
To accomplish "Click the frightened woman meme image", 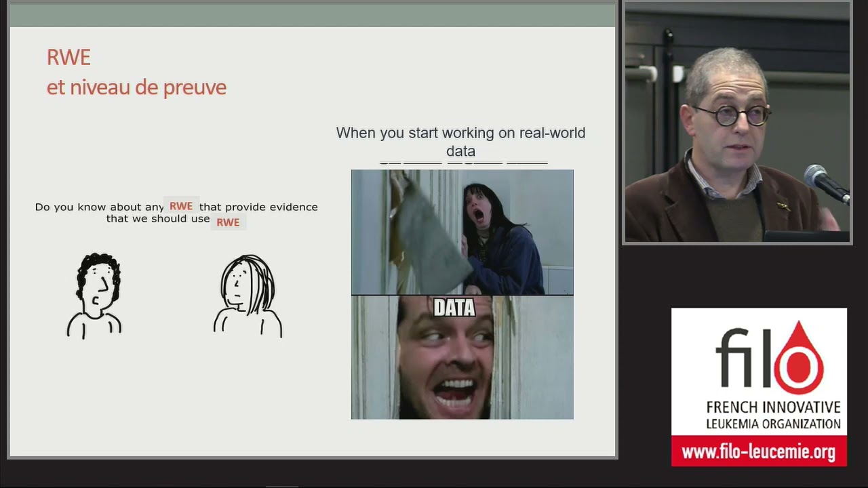I will [462, 232].
